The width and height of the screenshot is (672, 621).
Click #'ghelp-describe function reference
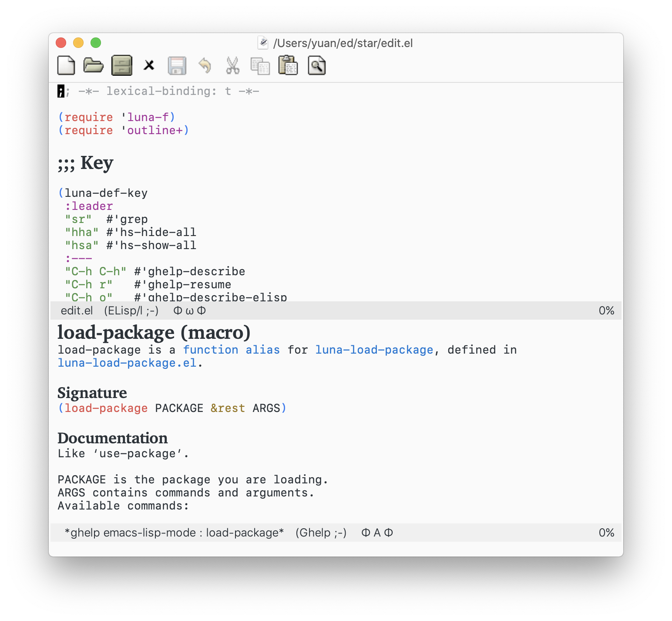coord(190,271)
